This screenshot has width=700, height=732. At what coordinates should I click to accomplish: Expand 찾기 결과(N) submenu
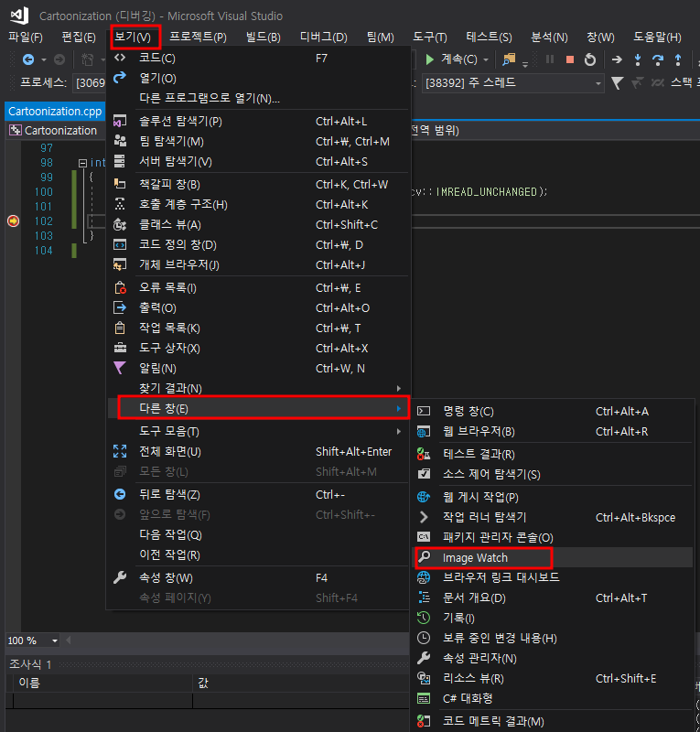pos(259,388)
